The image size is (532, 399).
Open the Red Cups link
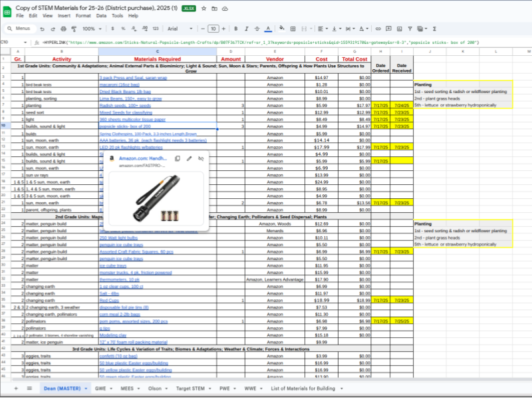(x=109, y=301)
